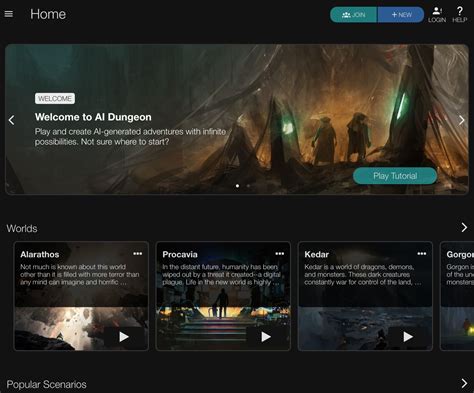Open the Gorgon world card
Image resolution: width=474 pixels, height=393 pixels.
tap(457, 296)
